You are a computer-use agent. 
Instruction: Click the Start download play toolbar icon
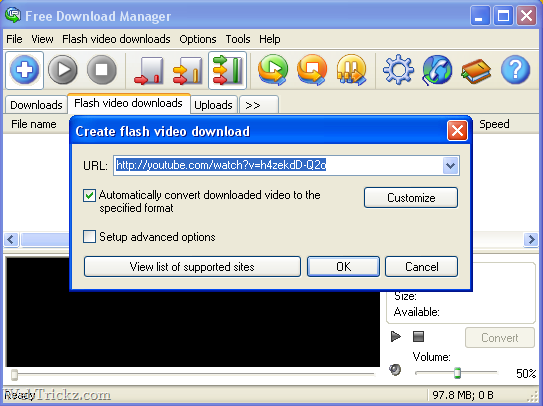[x=63, y=70]
